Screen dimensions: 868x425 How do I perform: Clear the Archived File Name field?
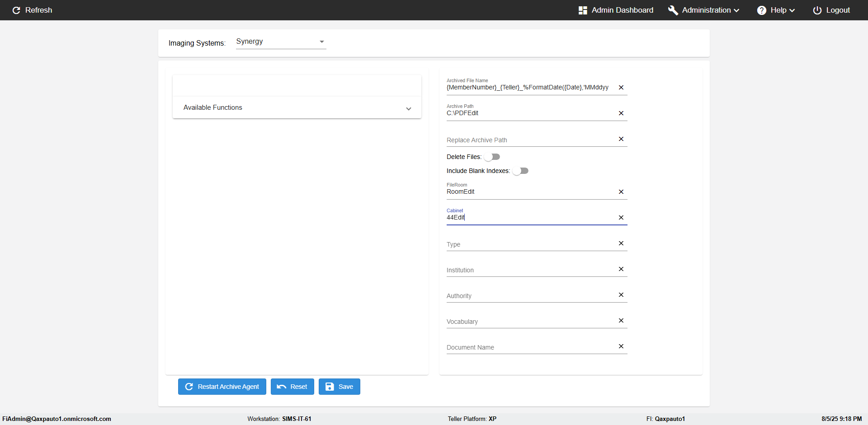[621, 88]
